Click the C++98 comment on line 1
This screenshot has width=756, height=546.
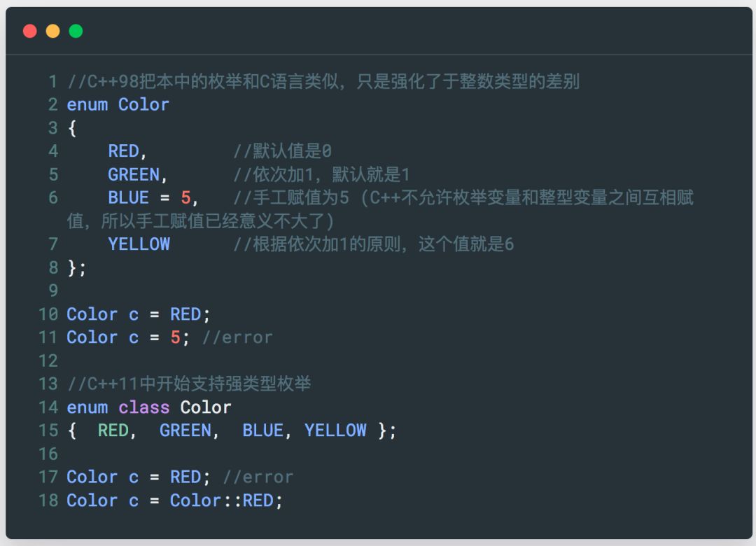(x=323, y=82)
